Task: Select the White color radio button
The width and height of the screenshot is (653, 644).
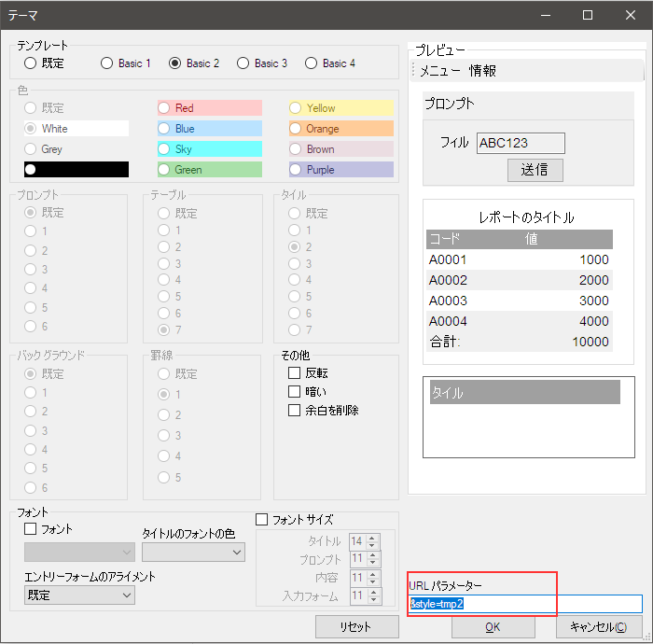Action: click(31, 128)
